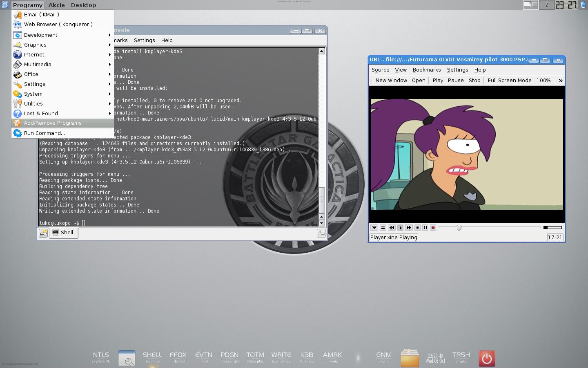This screenshot has height=368, width=588.
Task: Click the close-tab icon at Konsole bottom right
Action: pyautogui.click(x=321, y=233)
